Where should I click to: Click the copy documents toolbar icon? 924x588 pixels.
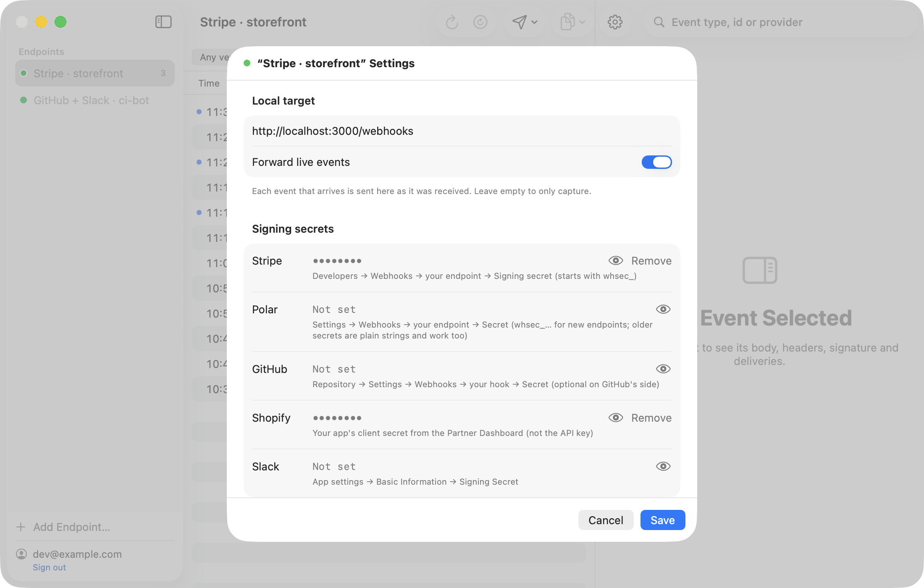pos(567,22)
